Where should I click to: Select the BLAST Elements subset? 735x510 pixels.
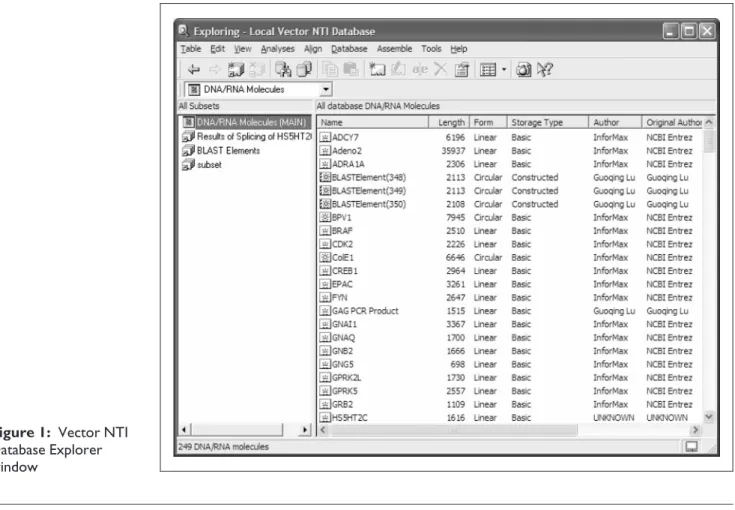click(221, 150)
